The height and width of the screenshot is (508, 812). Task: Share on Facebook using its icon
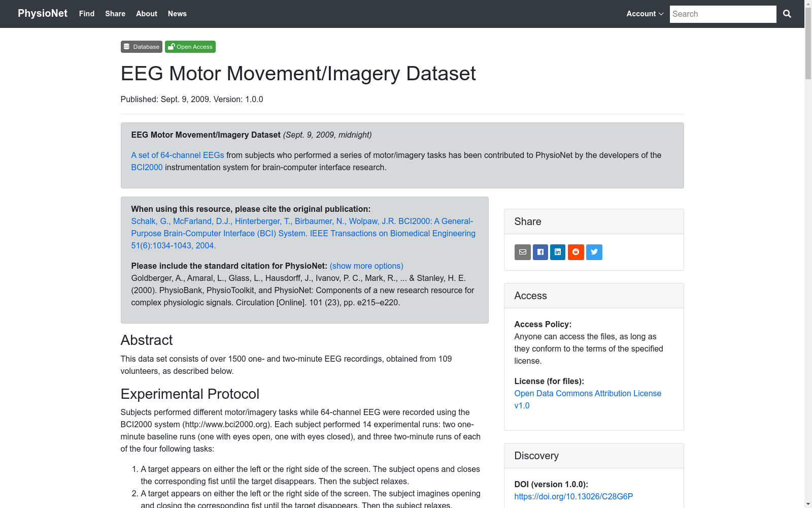(x=540, y=252)
